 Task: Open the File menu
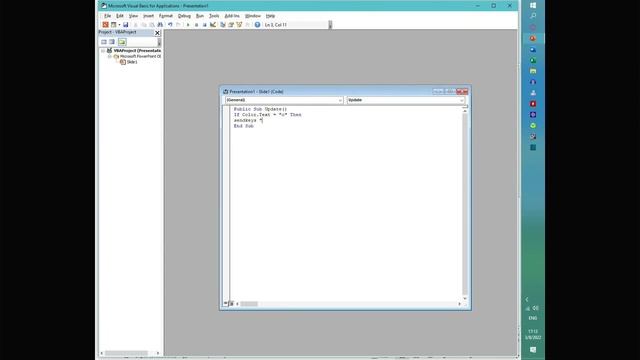coord(107,16)
